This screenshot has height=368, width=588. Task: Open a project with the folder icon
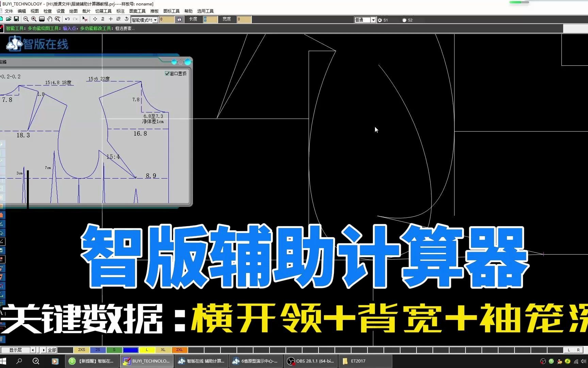[x=9, y=19]
